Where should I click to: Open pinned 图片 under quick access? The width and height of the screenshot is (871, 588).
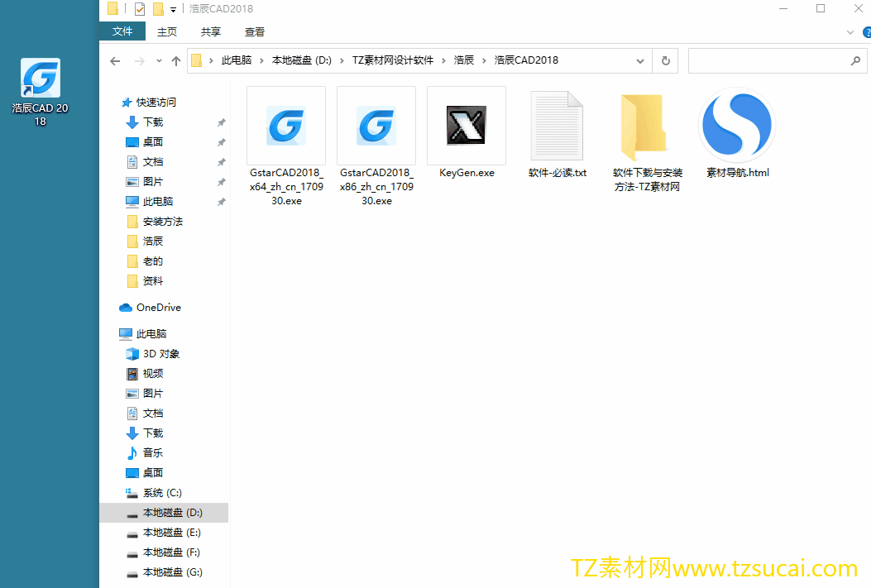coord(145,182)
